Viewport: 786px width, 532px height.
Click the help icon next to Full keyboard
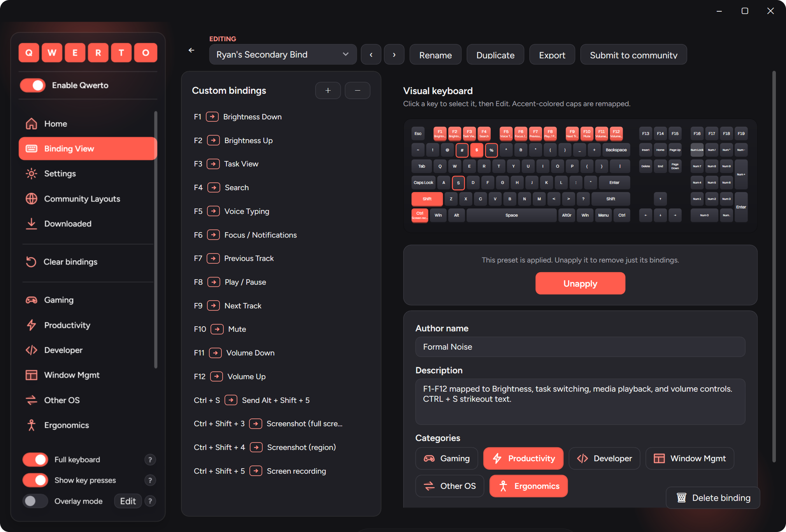(x=150, y=460)
